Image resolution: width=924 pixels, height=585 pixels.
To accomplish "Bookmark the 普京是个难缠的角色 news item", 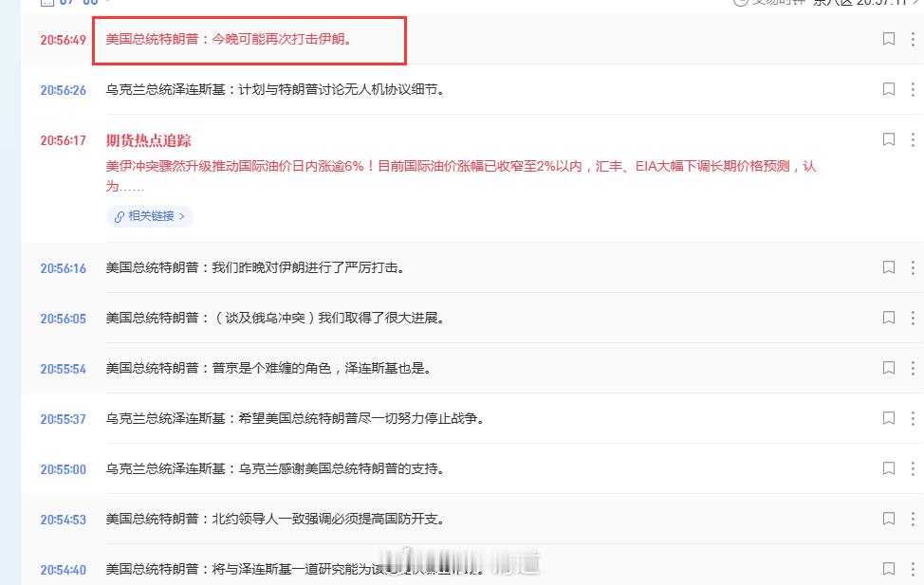I will pos(889,368).
